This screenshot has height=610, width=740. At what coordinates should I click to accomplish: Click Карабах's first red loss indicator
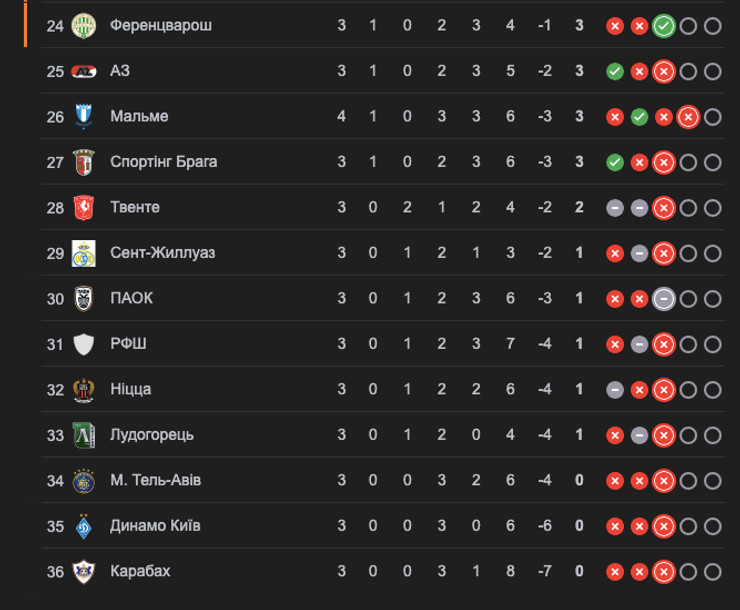pos(615,572)
